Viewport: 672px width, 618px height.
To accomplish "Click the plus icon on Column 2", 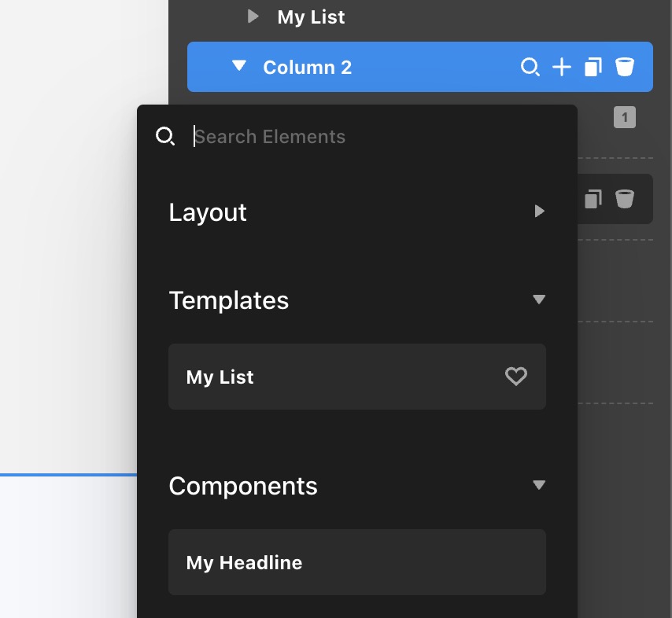I will [561, 68].
